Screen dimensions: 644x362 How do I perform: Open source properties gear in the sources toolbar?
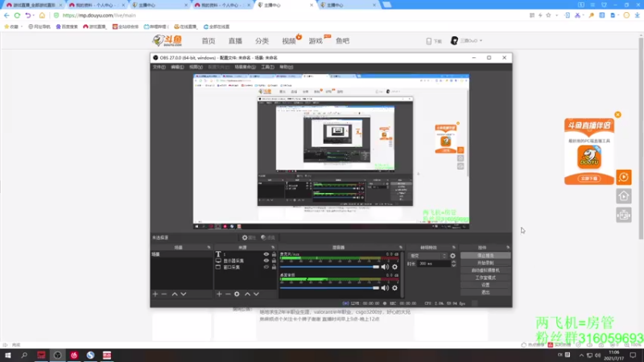tap(237, 294)
